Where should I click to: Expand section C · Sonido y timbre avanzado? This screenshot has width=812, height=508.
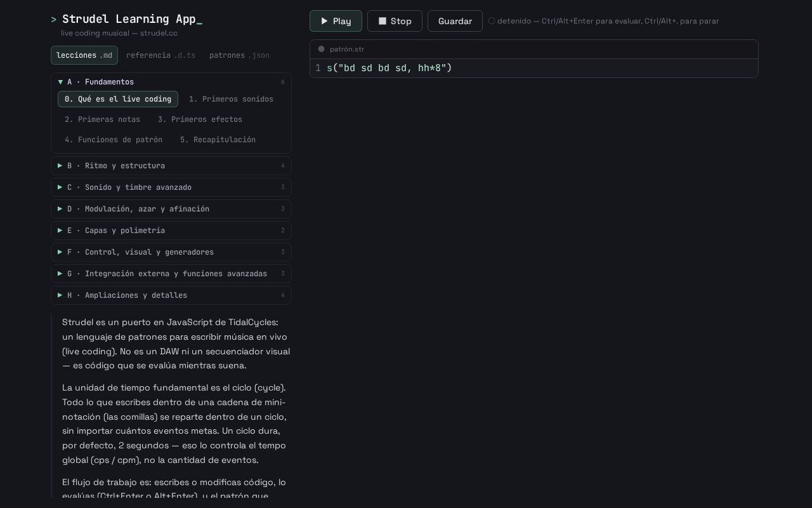click(x=171, y=187)
